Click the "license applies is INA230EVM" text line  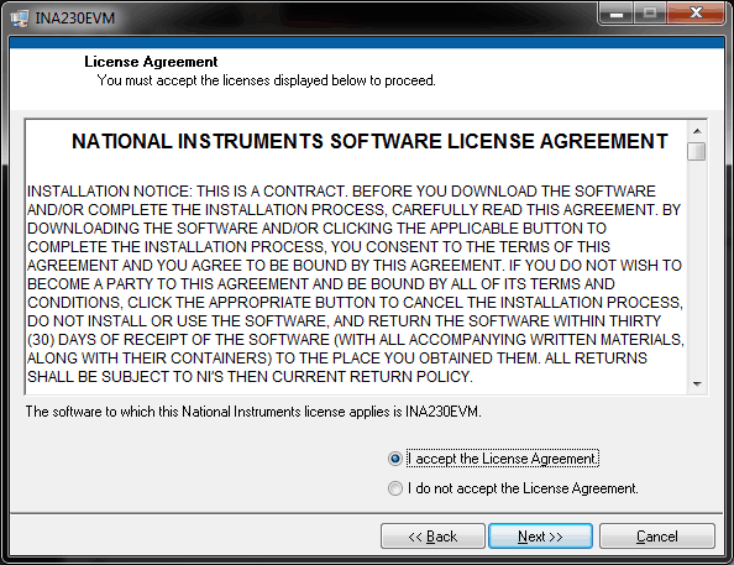[x=253, y=411]
